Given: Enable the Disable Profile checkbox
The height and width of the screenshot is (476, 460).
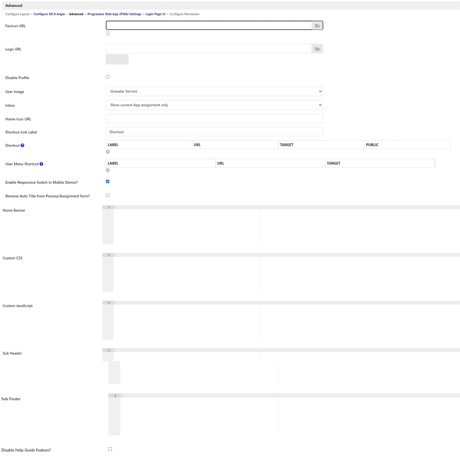Looking at the screenshot, I should pos(108,77).
